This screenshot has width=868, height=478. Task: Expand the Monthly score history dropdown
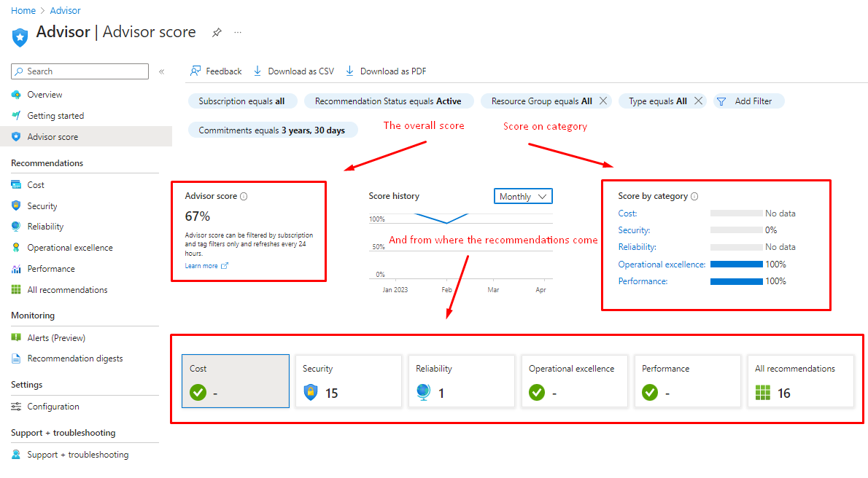point(523,197)
